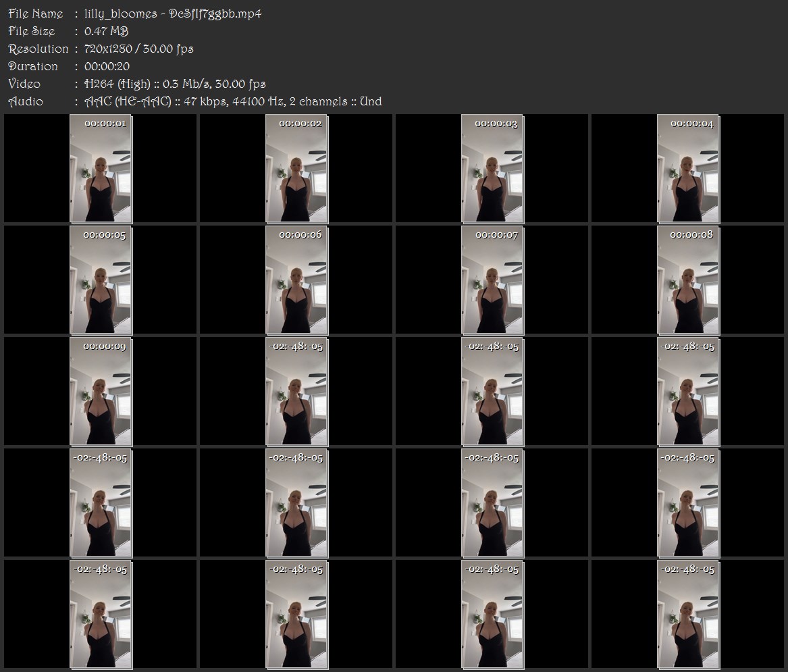
Task: Click the Resolution value 720x1280
Action: 108,49
